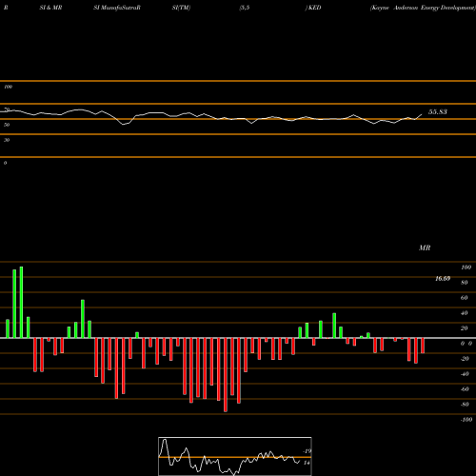
Task: Click the MR axis label -80
Action: click(x=465, y=405)
